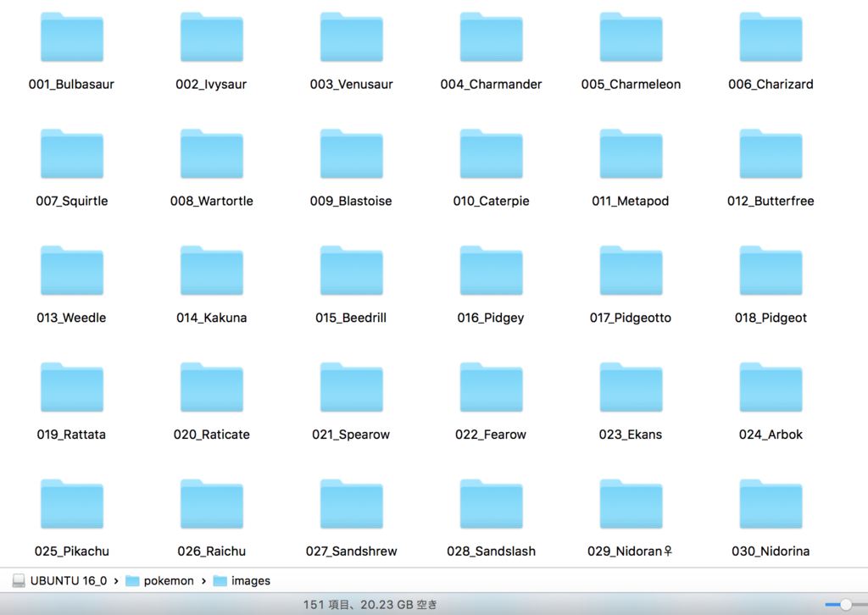Select the 019_Rattata folder icon
The image size is (868, 615).
coord(72,387)
